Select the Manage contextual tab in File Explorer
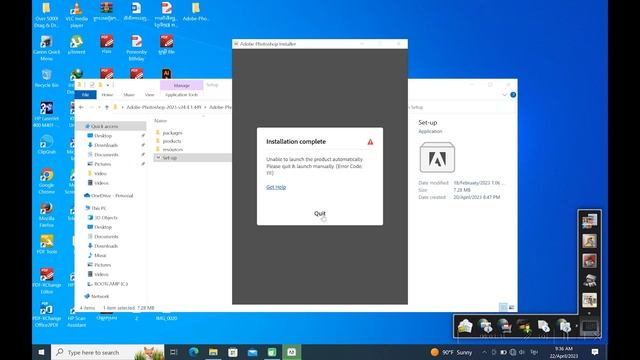640x360 pixels. [x=182, y=85]
